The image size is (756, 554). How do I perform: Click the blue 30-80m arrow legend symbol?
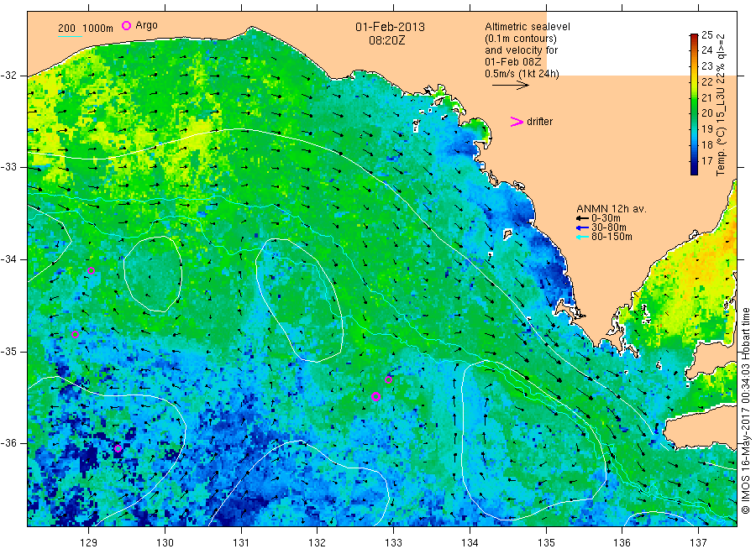pyautogui.click(x=582, y=227)
